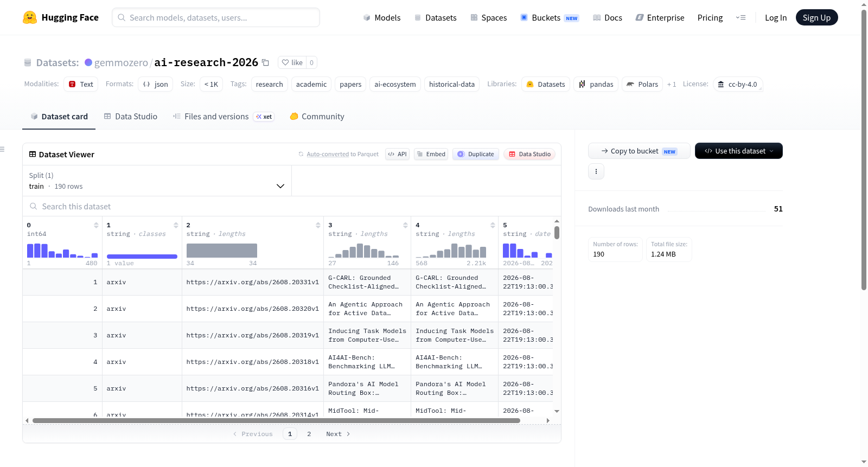The width and height of the screenshot is (868, 467).
Task: Click the main search models input
Action: tap(216, 17)
